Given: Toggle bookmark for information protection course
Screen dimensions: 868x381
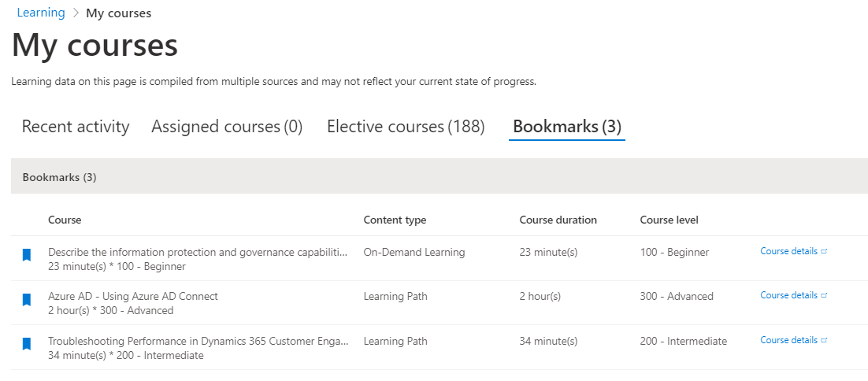Looking at the screenshot, I should coord(27,255).
